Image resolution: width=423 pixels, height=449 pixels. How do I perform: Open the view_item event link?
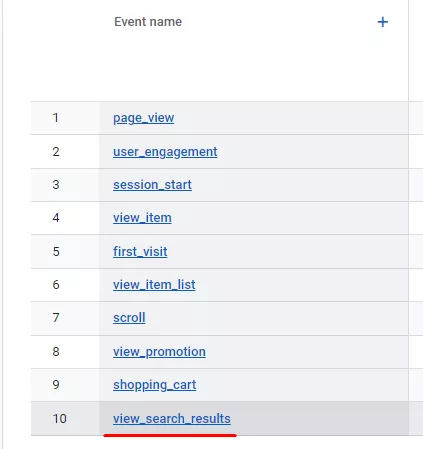142,218
